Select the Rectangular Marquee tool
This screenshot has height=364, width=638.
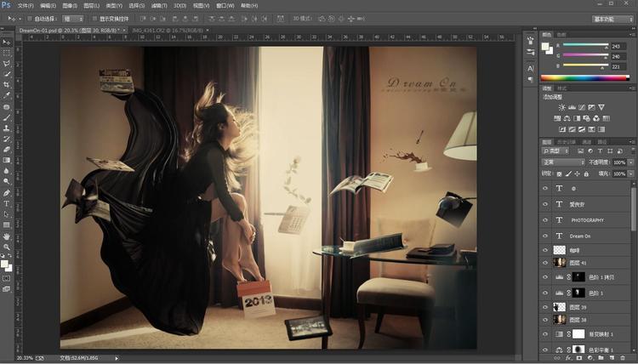(7, 53)
